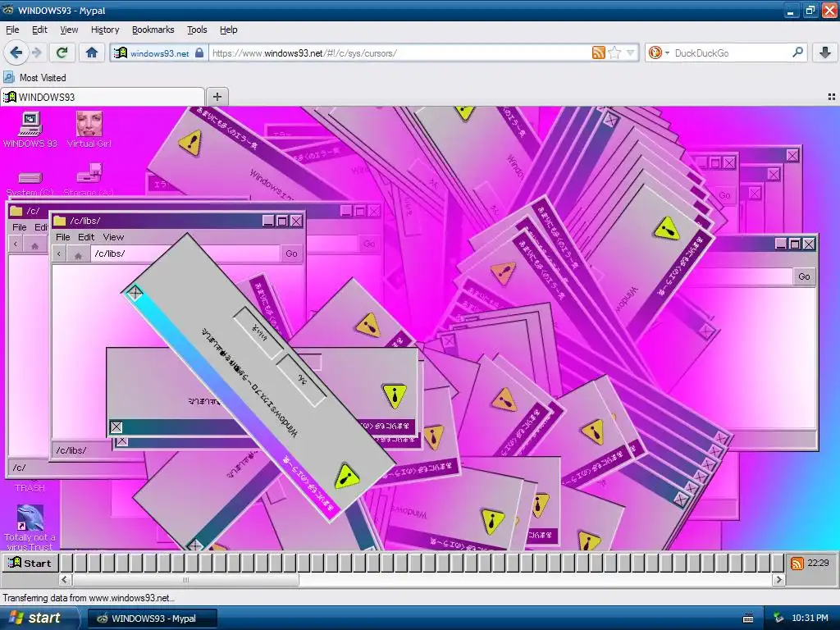
Task: Go to the browser Home page icon
Action: tap(92, 52)
